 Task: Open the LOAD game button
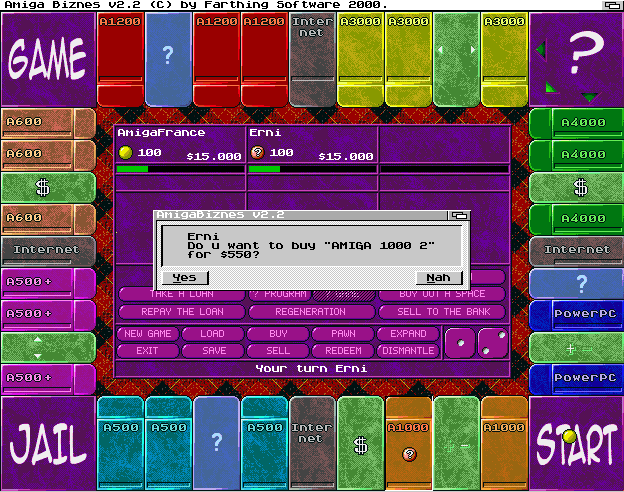point(213,334)
